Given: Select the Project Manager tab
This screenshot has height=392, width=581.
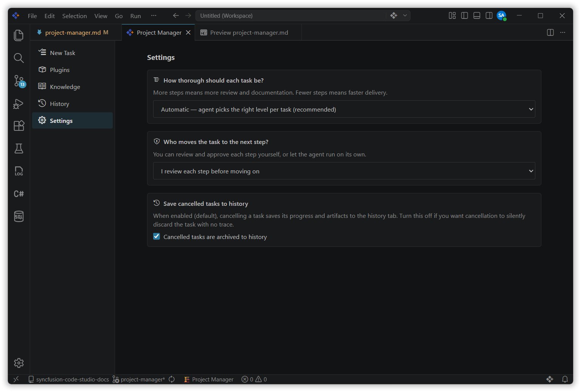Looking at the screenshot, I should (159, 32).
